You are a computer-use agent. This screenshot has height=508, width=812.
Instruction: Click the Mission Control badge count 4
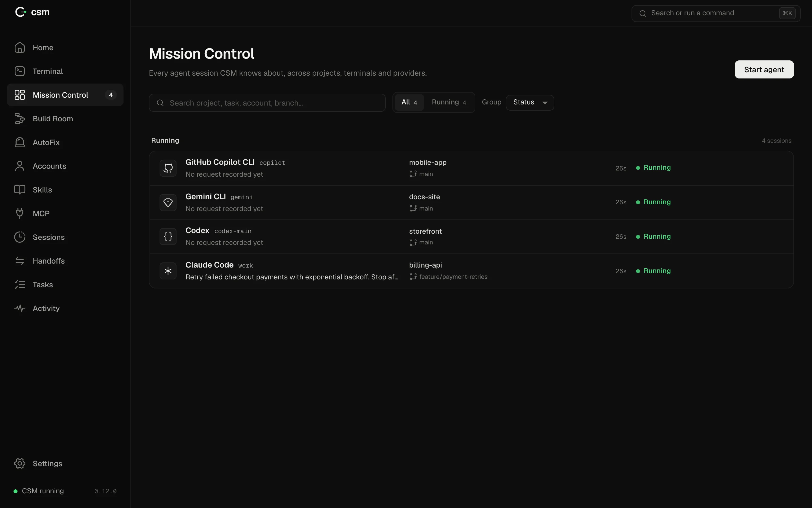click(x=111, y=95)
